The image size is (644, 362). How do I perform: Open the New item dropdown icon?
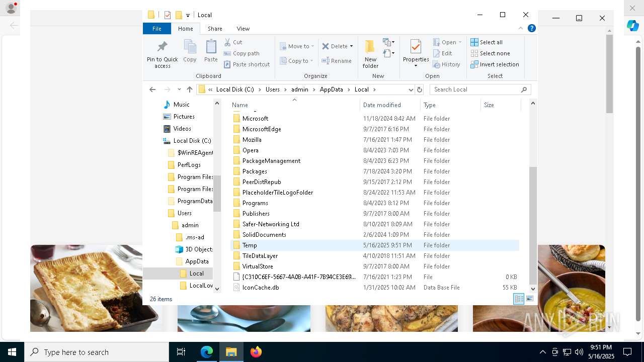(388, 42)
